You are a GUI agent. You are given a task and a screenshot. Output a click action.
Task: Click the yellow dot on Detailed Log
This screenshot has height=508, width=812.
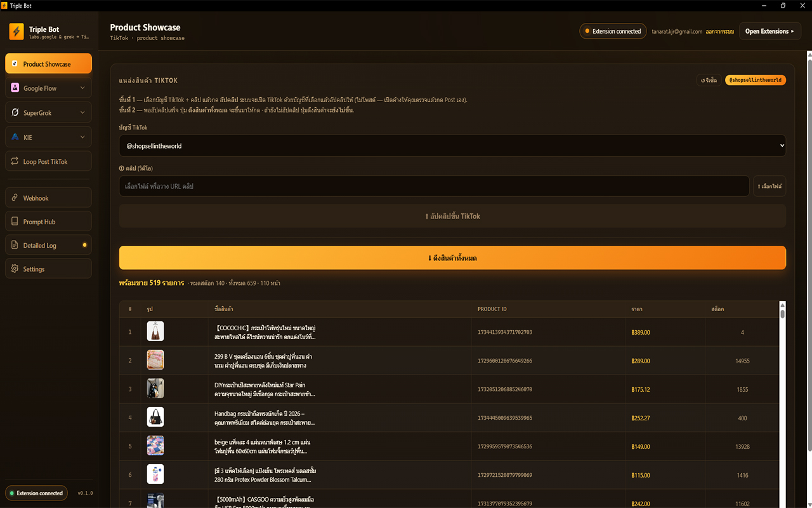pos(84,245)
